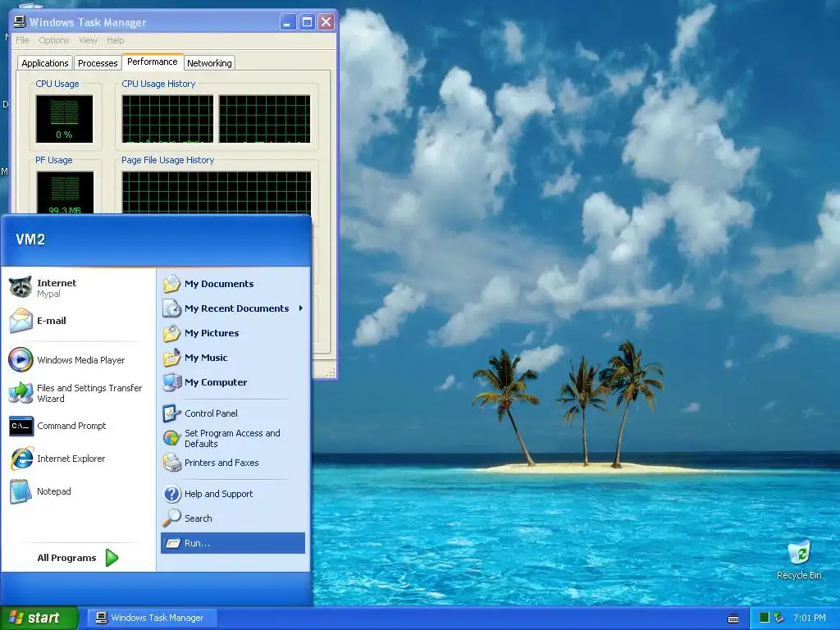Viewport: 840px width, 630px height.
Task: Open Control Panel icon
Action: 171,413
